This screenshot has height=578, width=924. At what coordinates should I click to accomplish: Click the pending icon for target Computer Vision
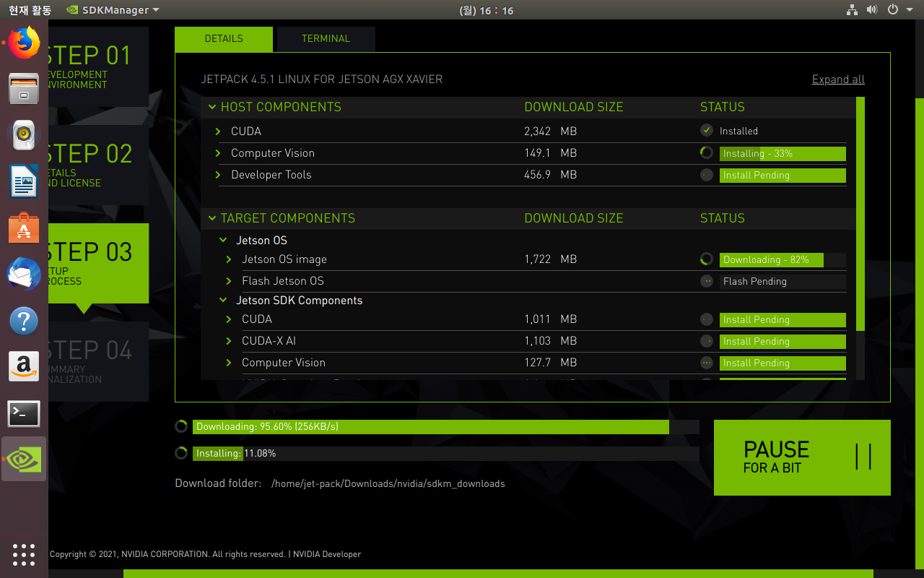click(x=707, y=363)
